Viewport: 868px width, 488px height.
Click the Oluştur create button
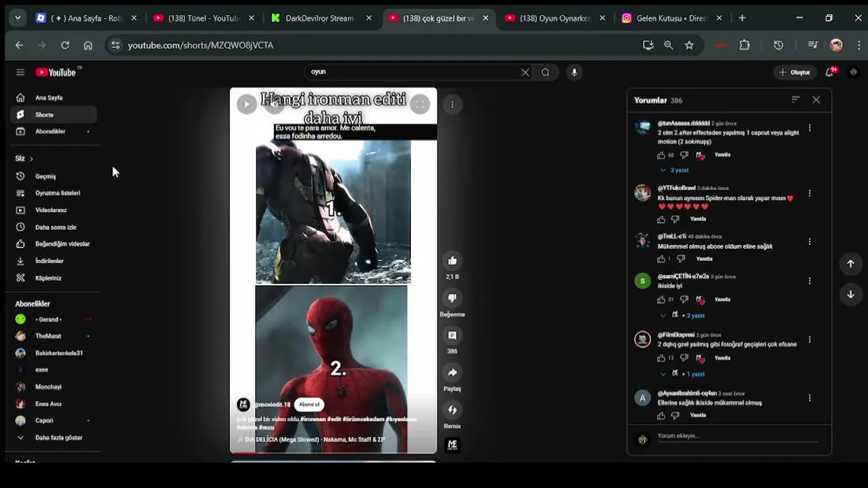click(795, 73)
